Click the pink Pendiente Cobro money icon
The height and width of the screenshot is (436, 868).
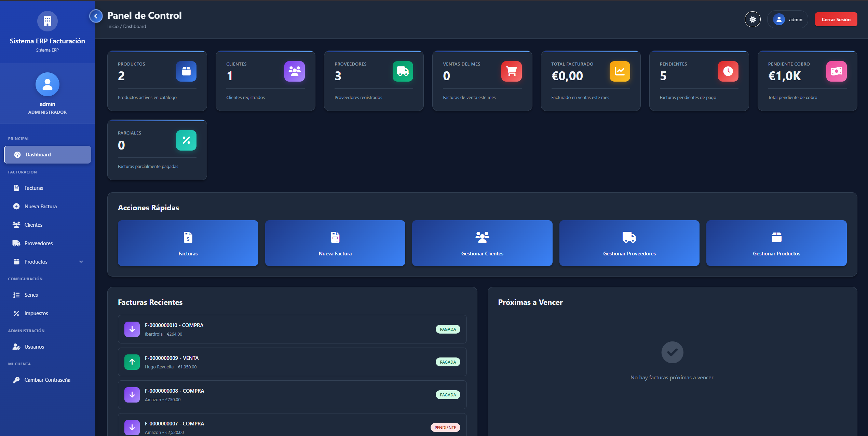tap(836, 71)
